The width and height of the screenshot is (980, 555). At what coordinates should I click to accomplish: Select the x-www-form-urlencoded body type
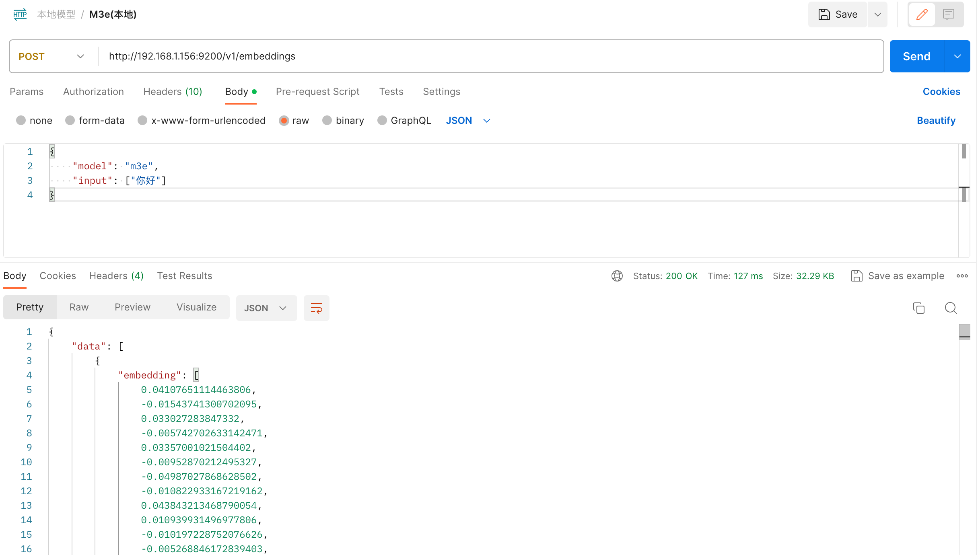point(142,120)
